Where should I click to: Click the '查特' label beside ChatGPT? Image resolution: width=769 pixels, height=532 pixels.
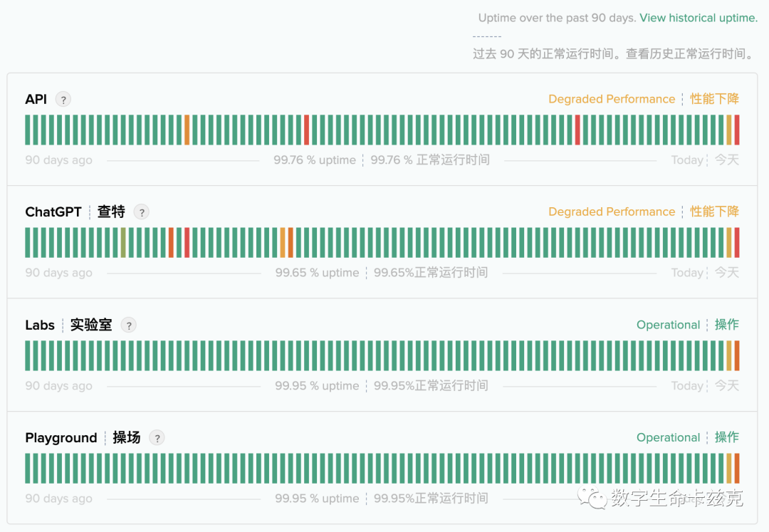(111, 212)
